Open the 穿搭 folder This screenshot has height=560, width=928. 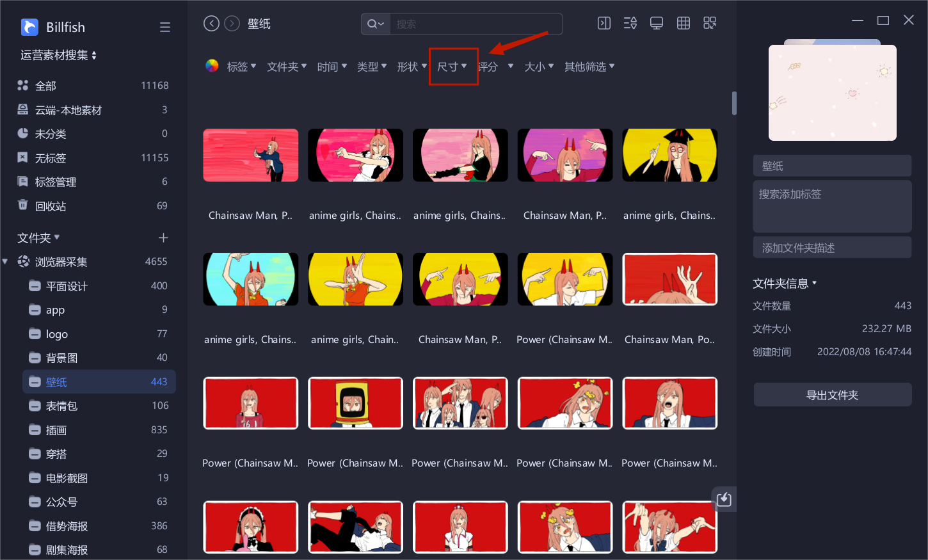click(99, 454)
